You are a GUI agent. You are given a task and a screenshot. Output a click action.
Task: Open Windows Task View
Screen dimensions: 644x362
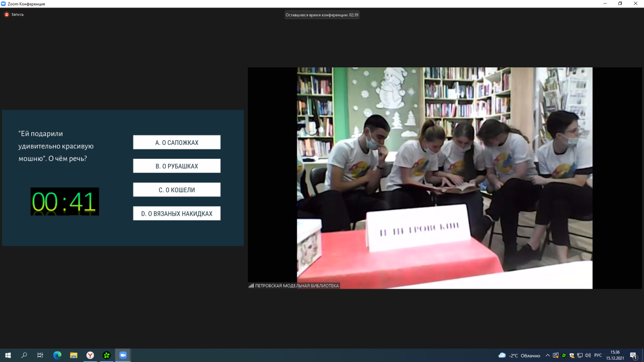[x=40, y=355]
